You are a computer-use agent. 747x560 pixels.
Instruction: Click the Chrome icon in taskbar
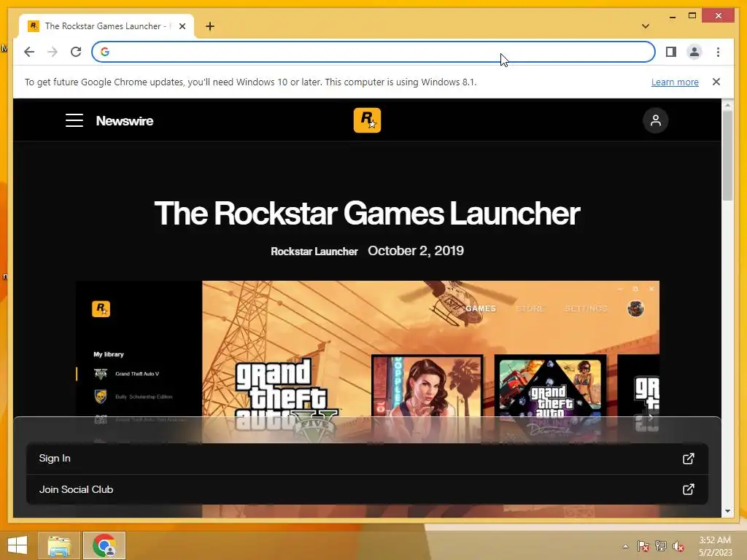tap(104, 545)
